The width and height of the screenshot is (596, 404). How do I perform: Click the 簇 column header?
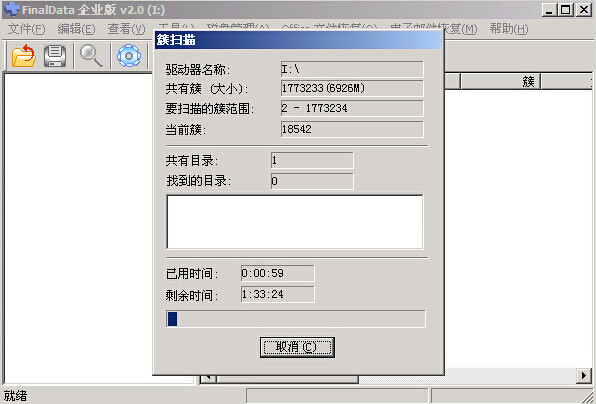(500, 81)
